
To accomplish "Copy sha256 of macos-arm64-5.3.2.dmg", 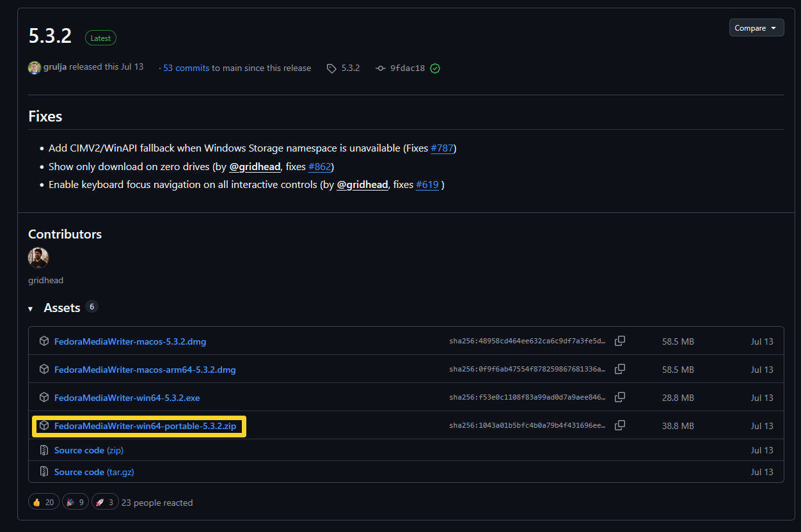I will click(620, 370).
